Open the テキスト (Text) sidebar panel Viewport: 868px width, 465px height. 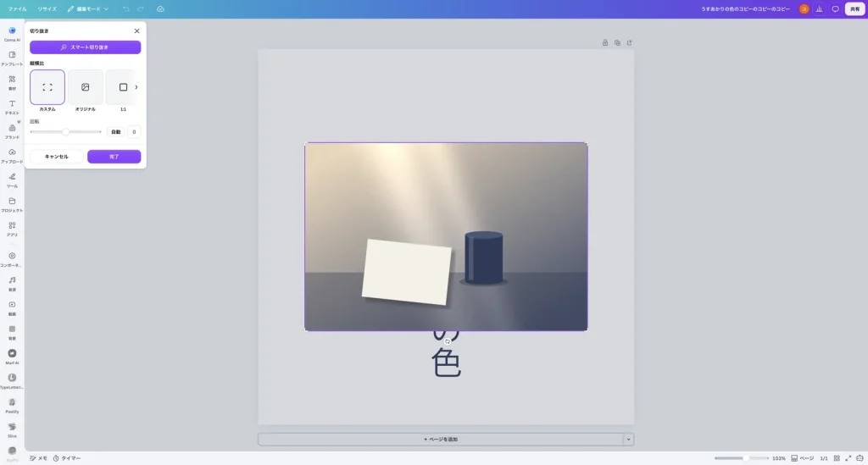pyautogui.click(x=12, y=106)
